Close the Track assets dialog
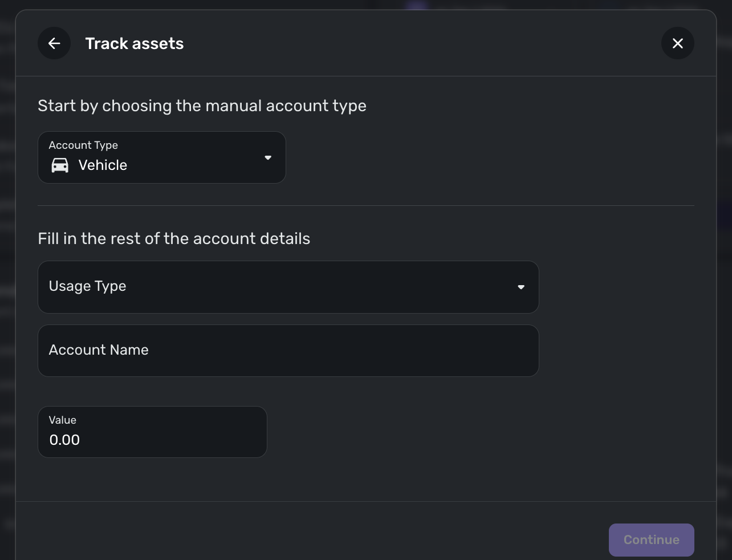732x560 pixels. point(677,43)
